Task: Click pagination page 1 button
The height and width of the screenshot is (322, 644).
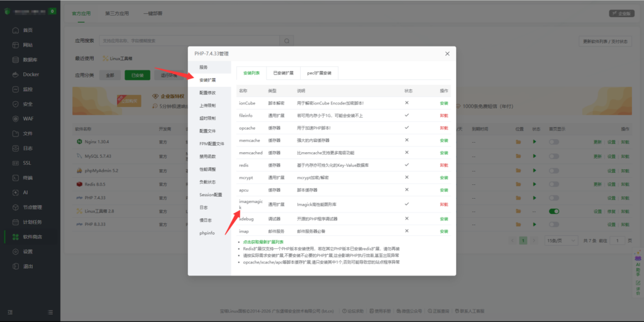Action: [x=523, y=240]
